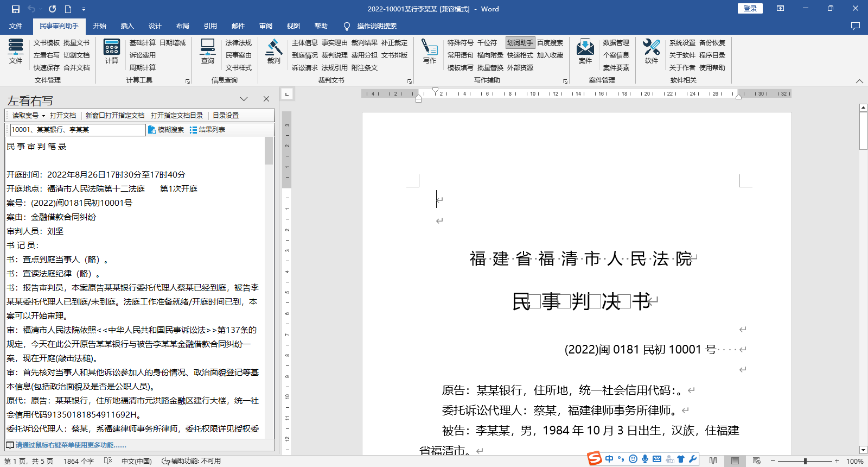Click the 打开文档 button in pane
868x467 pixels.
pyautogui.click(x=63, y=116)
